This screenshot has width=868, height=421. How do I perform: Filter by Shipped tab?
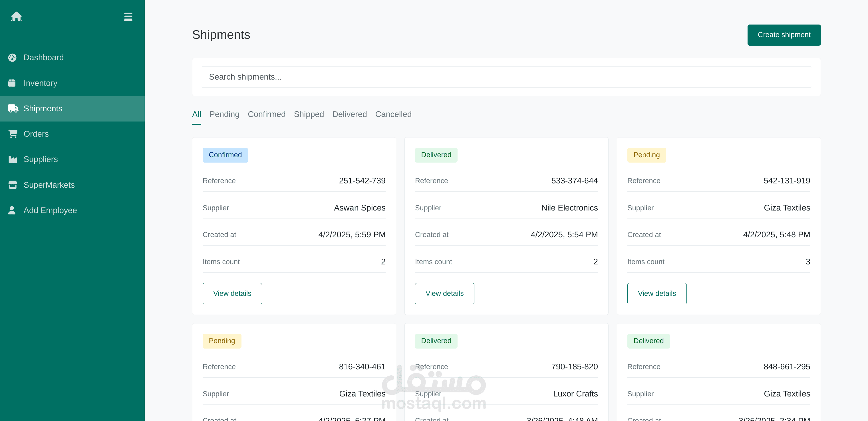tap(309, 114)
